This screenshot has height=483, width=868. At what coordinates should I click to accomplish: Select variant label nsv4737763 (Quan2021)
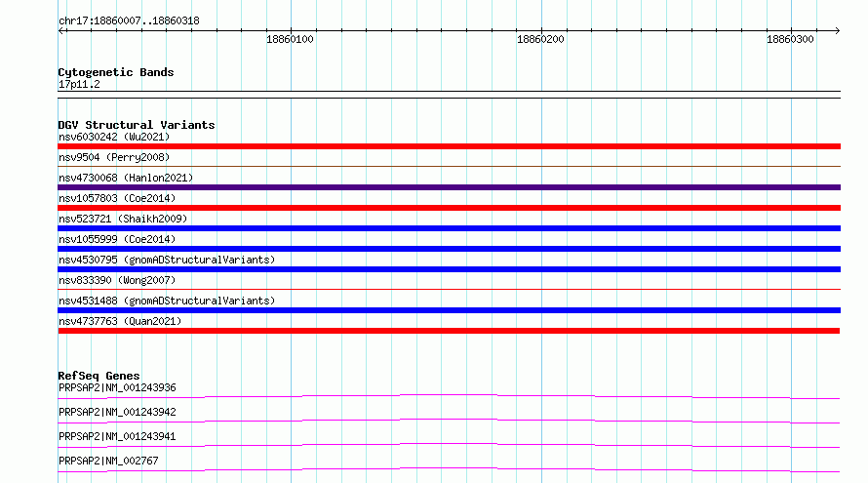tap(120, 321)
